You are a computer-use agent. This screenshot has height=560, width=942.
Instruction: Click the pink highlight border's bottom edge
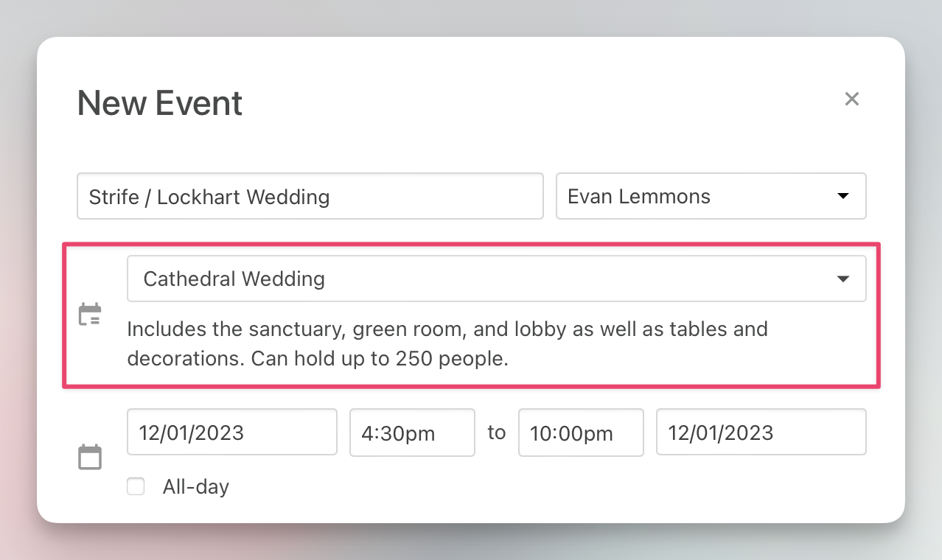[x=471, y=385]
